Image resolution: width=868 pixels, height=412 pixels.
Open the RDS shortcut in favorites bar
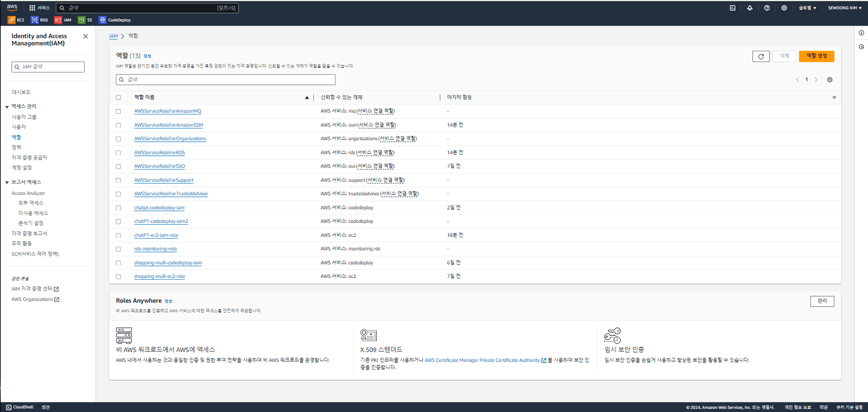click(x=39, y=20)
